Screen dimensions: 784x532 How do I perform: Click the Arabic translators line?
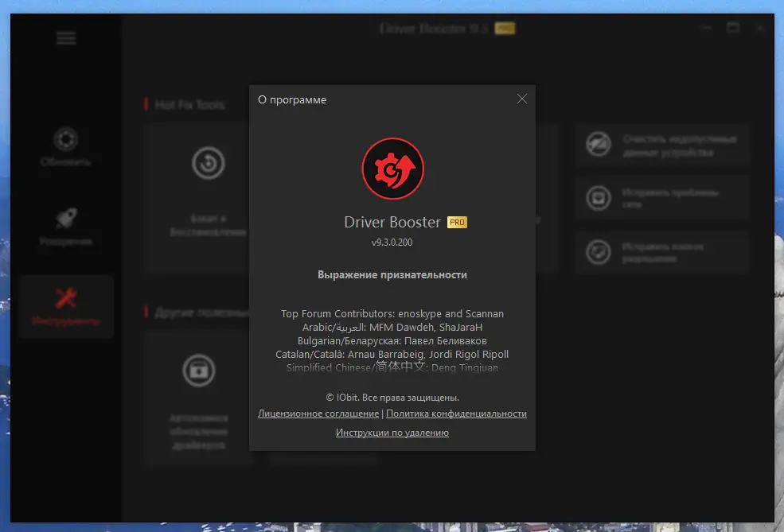tap(392, 327)
